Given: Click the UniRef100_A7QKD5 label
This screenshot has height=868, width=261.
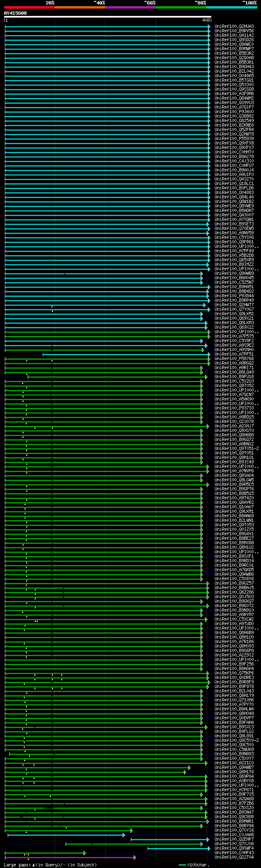Looking at the screenshot, I should pos(234,570).
